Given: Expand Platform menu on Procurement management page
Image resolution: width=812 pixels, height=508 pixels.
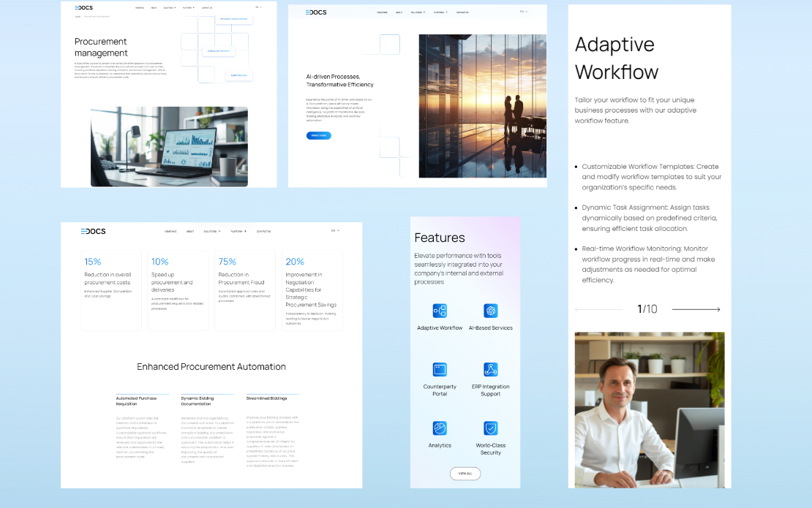Looking at the screenshot, I should point(189,8).
